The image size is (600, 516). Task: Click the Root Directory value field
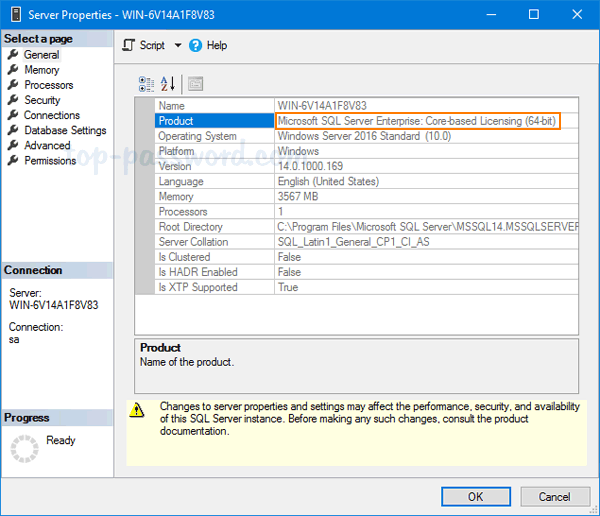click(427, 227)
